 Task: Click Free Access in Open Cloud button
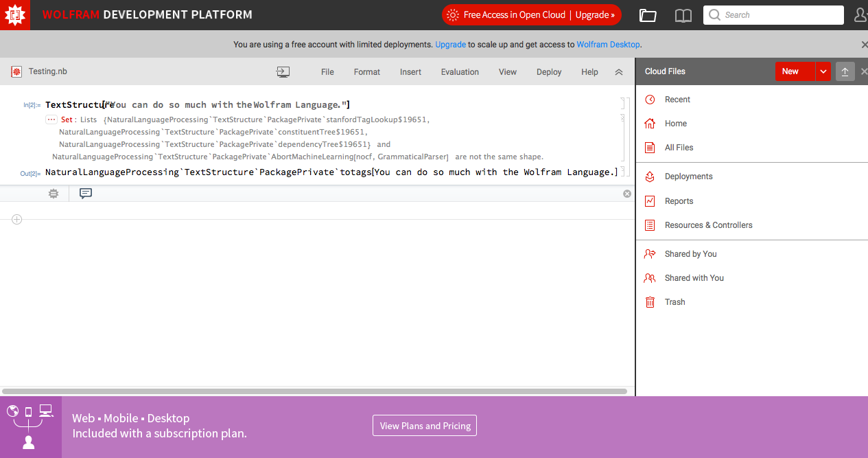[x=532, y=14]
